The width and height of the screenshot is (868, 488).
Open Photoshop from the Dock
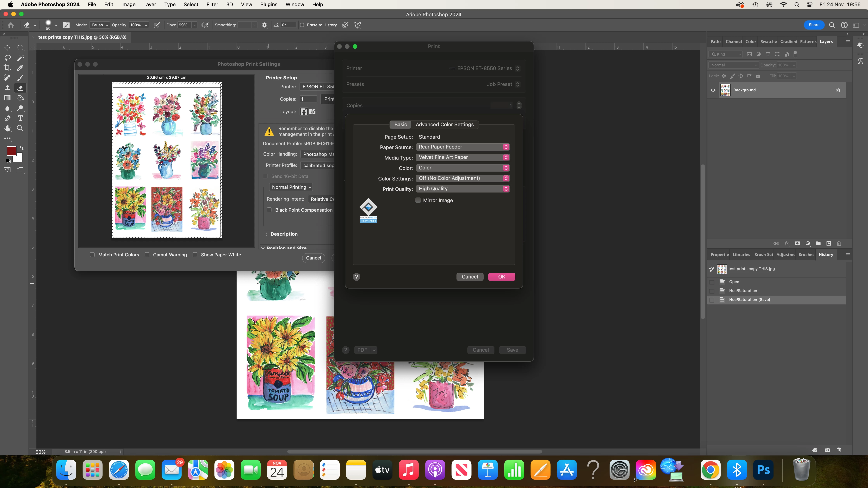tap(763, 470)
